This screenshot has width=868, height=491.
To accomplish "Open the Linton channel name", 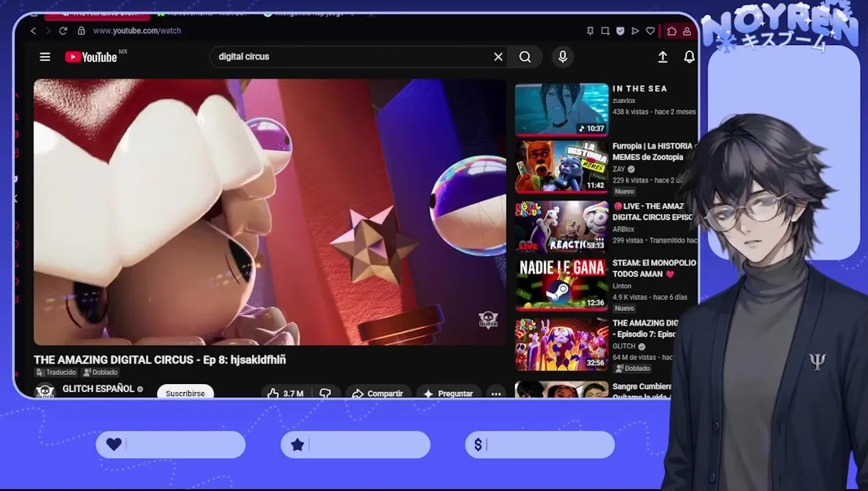I will click(x=622, y=286).
